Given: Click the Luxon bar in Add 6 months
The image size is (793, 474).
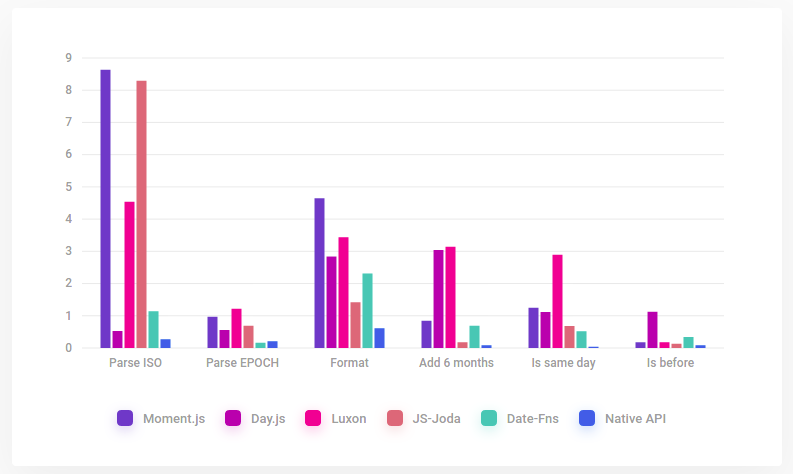Looking at the screenshot, I should click(x=450, y=297).
